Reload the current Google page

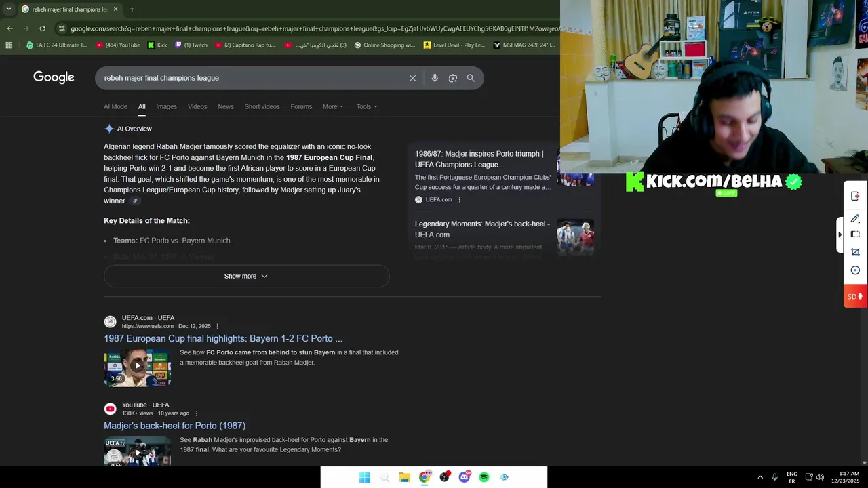tap(42, 28)
